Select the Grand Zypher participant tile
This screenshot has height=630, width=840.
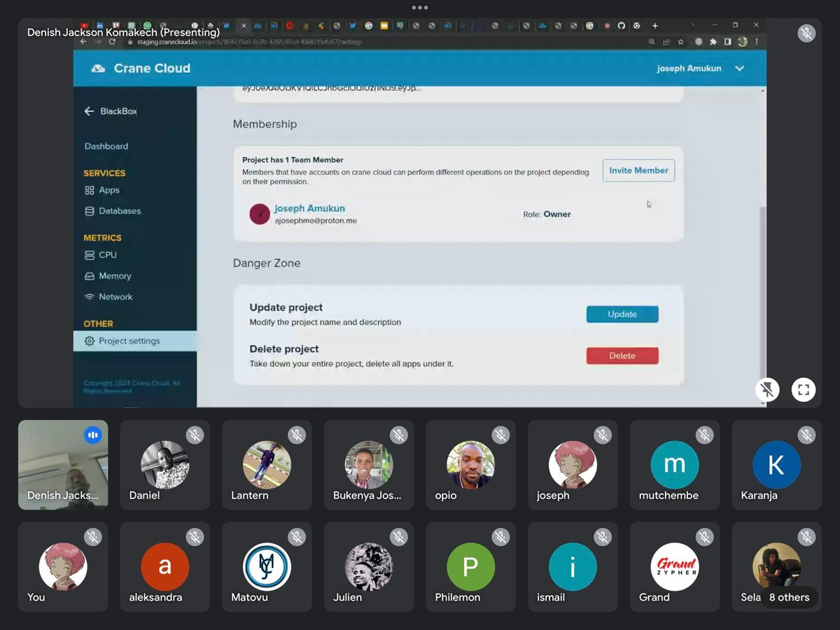tap(675, 567)
